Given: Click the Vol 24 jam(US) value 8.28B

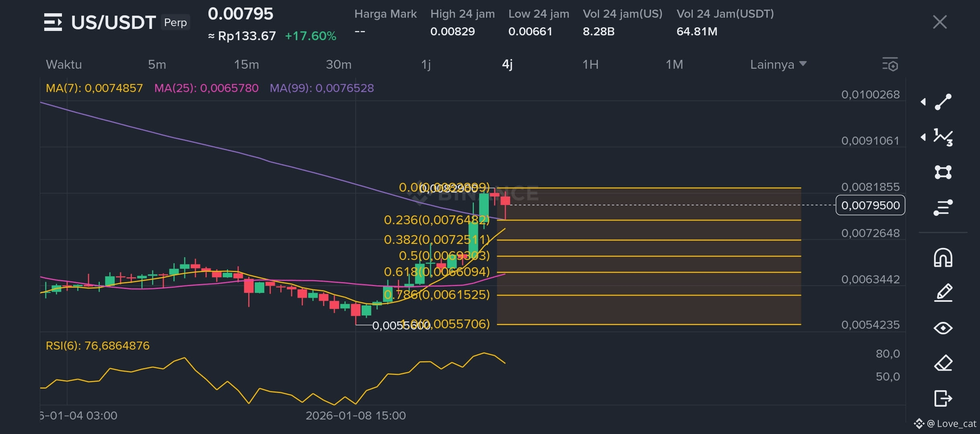Looking at the screenshot, I should coord(599,31).
